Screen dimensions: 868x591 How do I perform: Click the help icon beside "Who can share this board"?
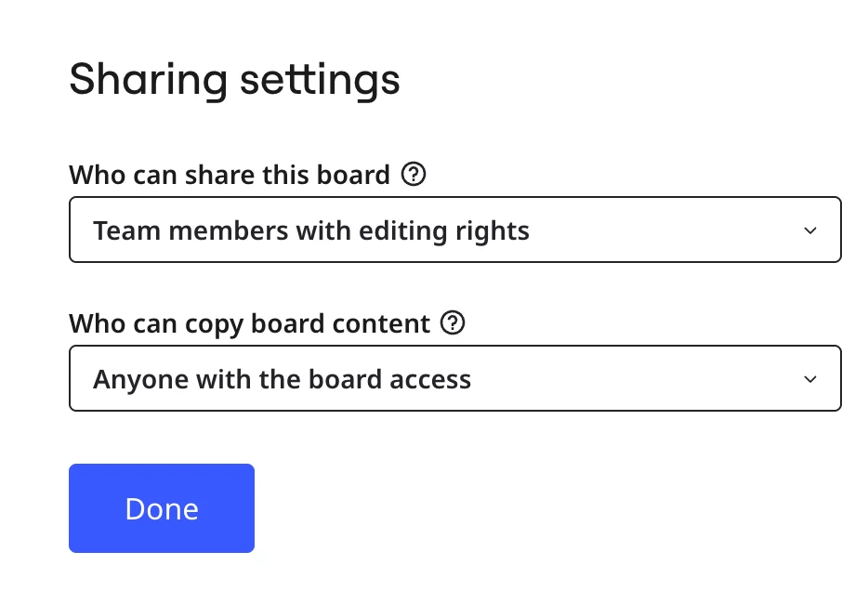414,174
